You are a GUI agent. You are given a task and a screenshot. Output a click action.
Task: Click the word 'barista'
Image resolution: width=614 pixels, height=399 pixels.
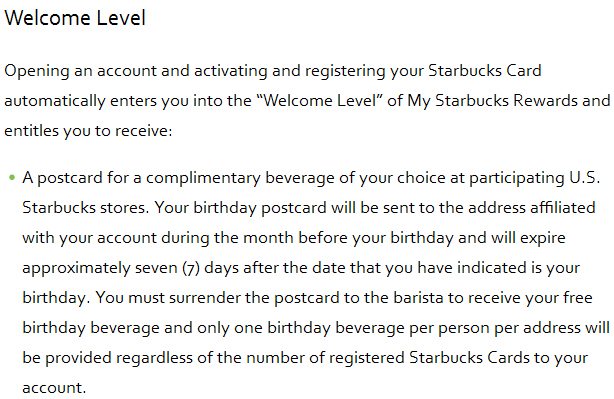(x=418, y=298)
